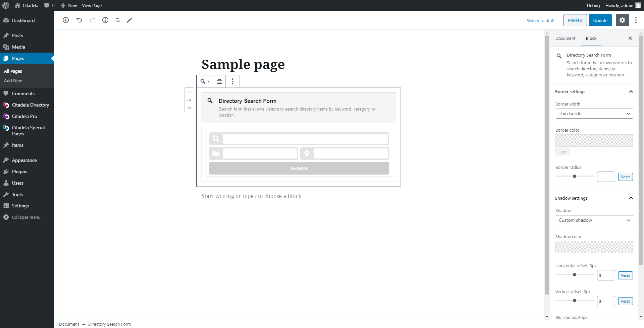Open Citadela Directory menu item
The image size is (644, 328).
pyautogui.click(x=27, y=105)
